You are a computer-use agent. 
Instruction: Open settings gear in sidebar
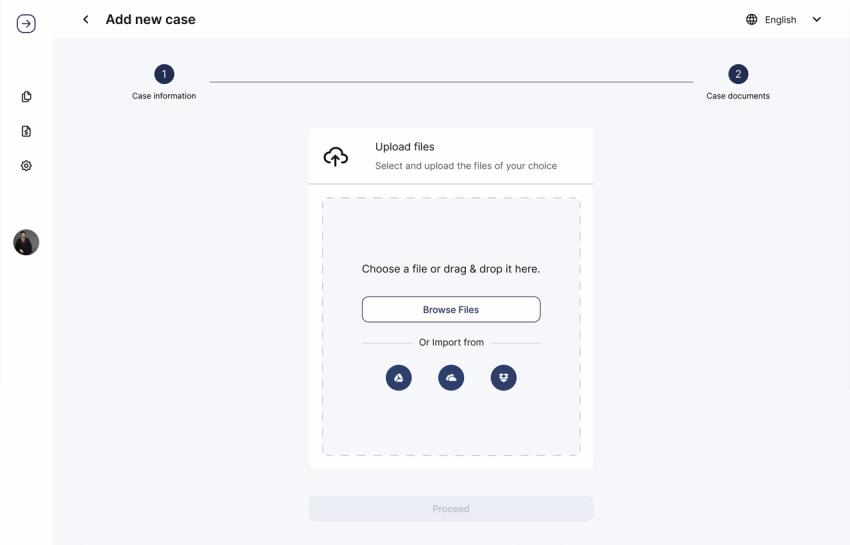[x=26, y=165]
